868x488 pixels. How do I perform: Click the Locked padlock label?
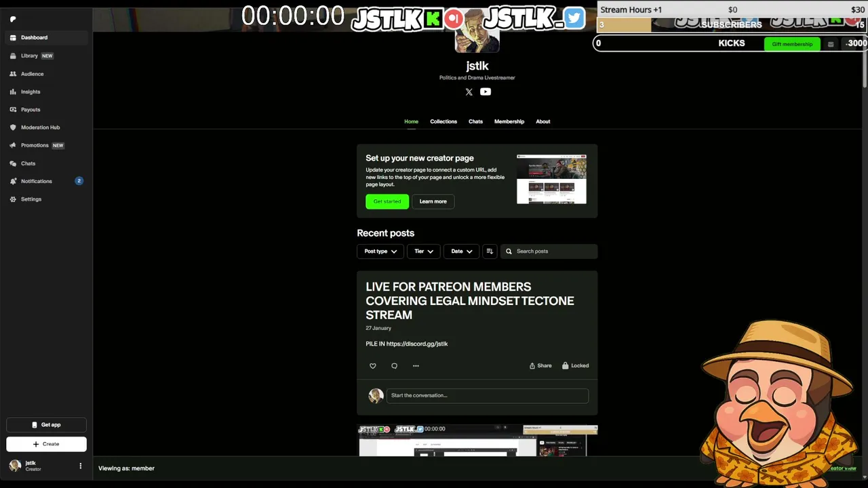pos(575,365)
